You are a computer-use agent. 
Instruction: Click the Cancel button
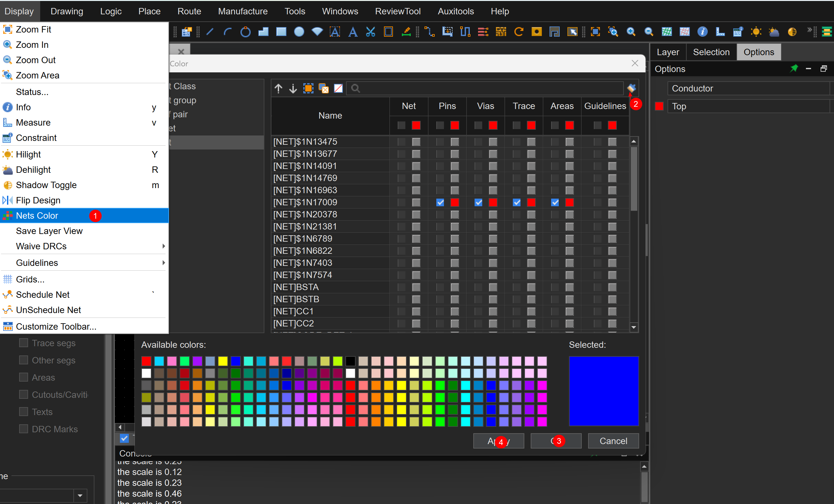pyautogui.click(x=613, y=441)
